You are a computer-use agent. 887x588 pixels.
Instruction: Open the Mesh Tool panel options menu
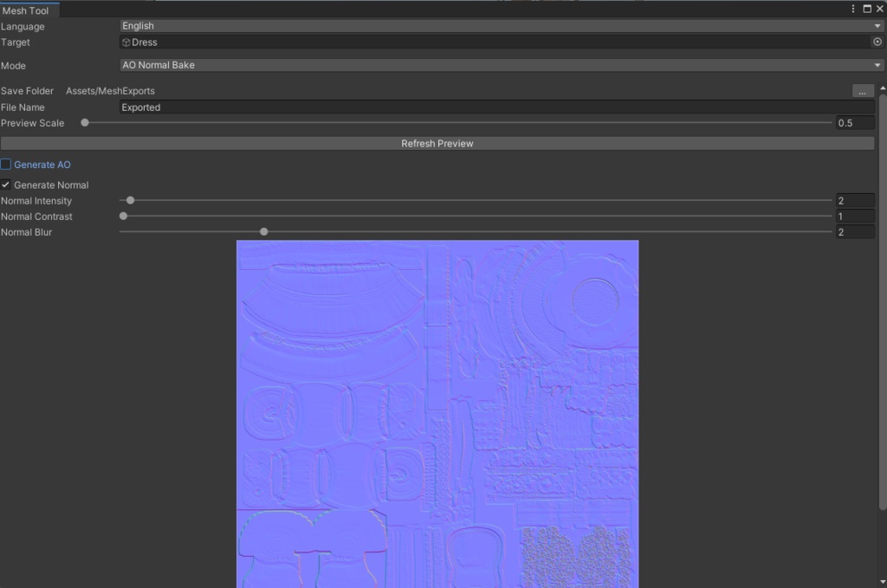pos(853,8)
